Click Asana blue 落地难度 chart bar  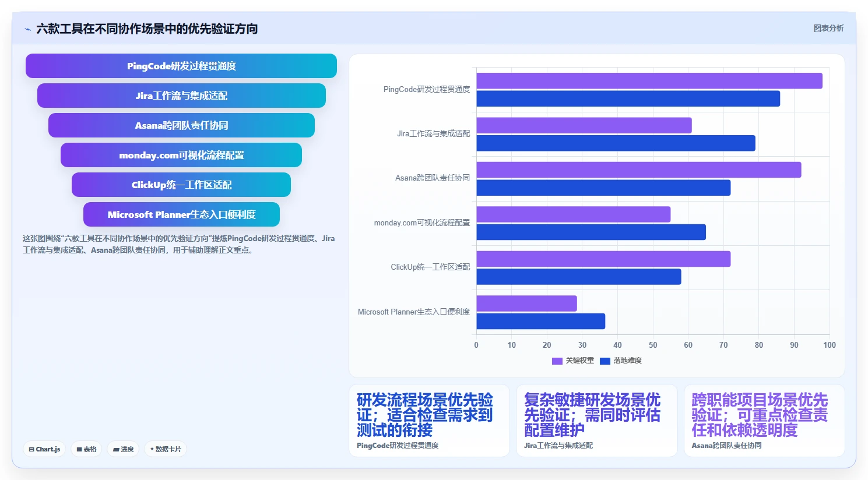tap(603, 188)
